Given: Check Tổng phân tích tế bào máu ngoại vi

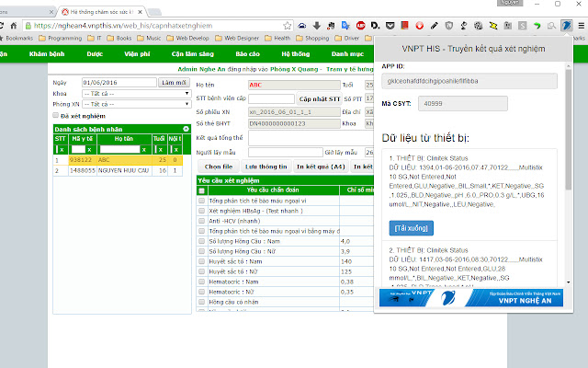Looking at the screenshot, I should click(x=202, y=201).
